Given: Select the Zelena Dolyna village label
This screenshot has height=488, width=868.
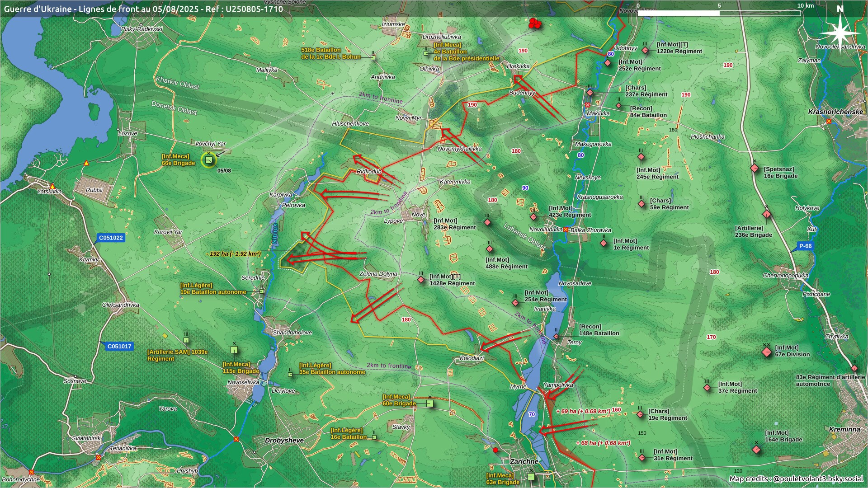Looking at the screenshot, I should tap(378, 274).
